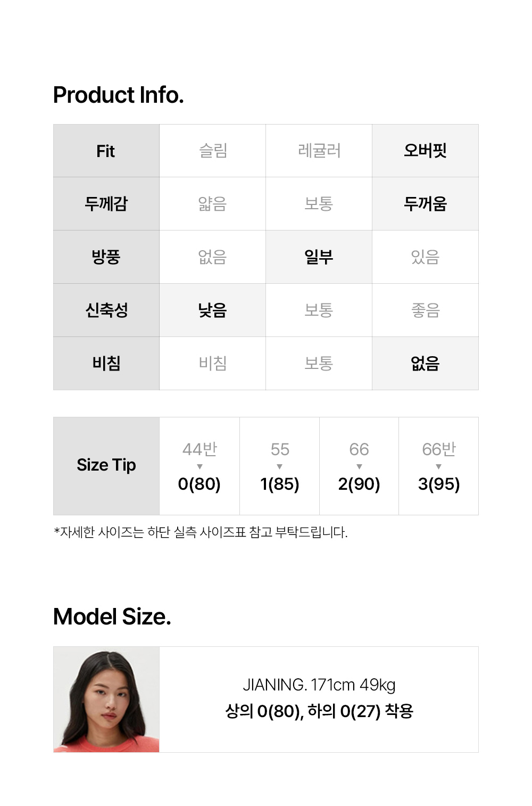Pick 낮음 in the 신축성 row
The height and width of the screenshot is (806, 532).
[x=213, y=310]
